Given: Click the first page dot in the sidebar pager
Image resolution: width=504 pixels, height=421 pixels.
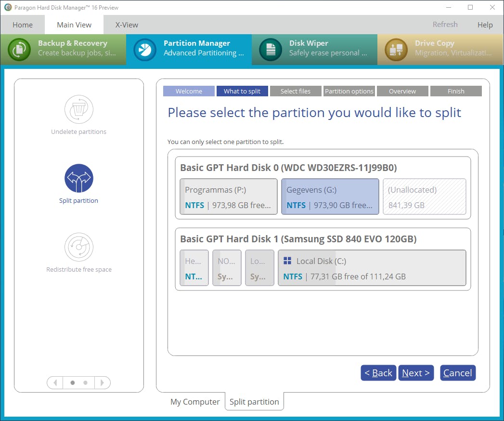Looking at the screenshot, I should tap(73, 383).
